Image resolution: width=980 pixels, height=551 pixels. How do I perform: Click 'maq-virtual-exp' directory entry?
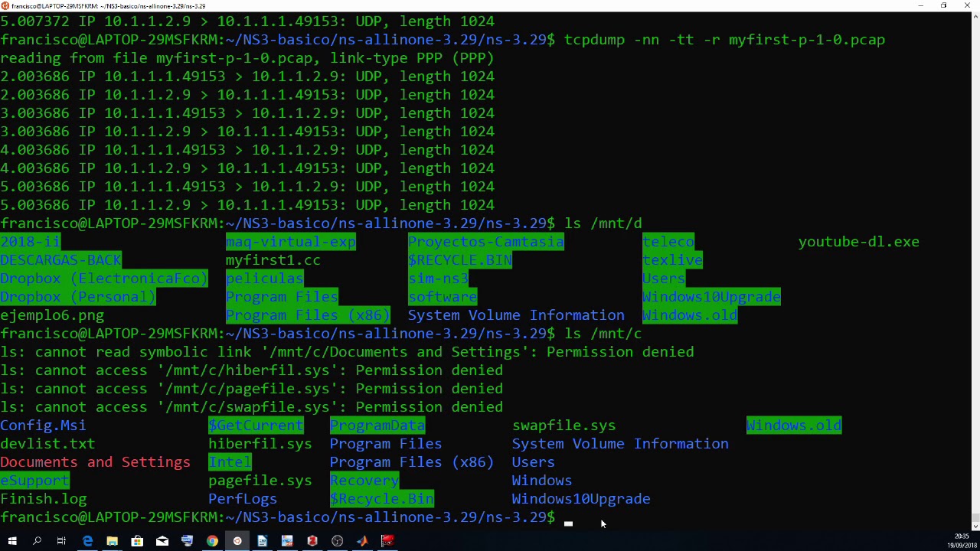point(290,242)
